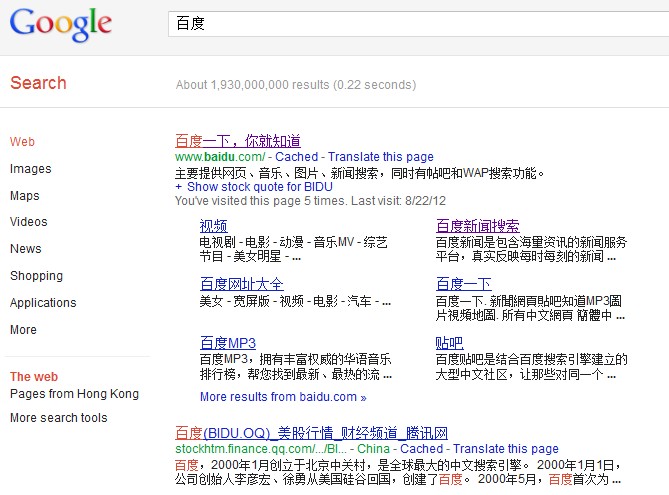Open the 百度网址大全 sitelink

(241, 284)
